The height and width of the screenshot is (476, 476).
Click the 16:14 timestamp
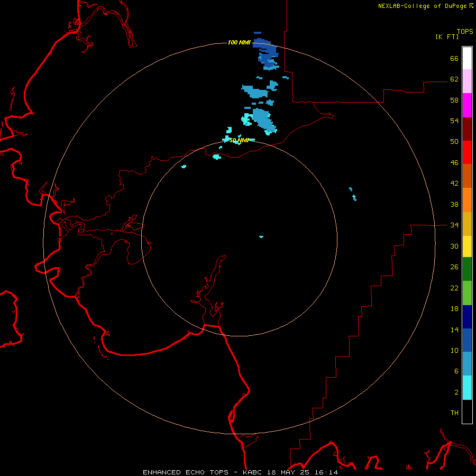[x=326, y=472]
